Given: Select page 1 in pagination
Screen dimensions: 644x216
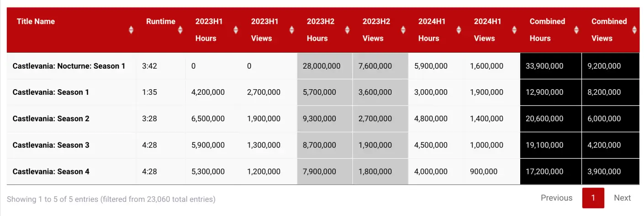Looking at the screenshot, I should pyautogui.click(x=593, y=198).
